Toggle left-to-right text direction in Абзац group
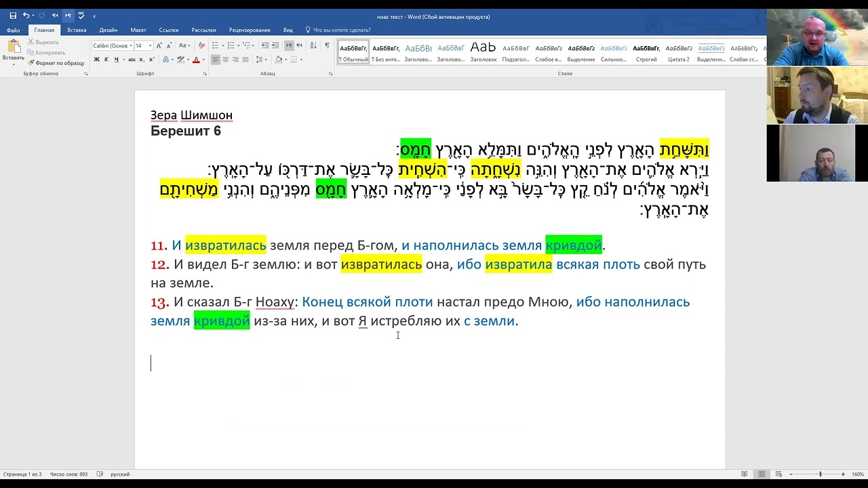 (289, 45)
